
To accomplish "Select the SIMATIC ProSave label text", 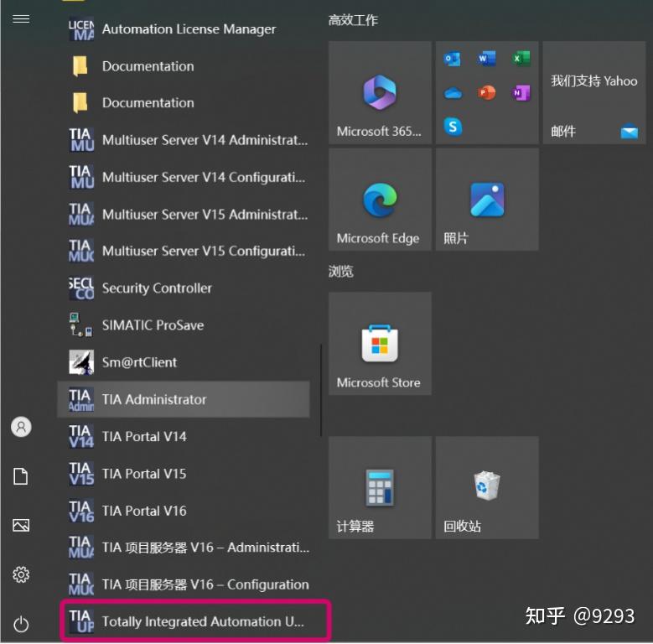I will 153,325.
